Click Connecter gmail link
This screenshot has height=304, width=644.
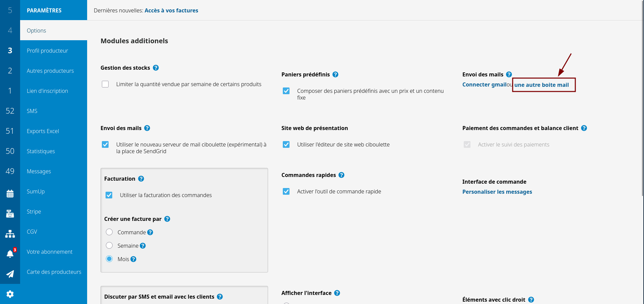coord(484,84)
